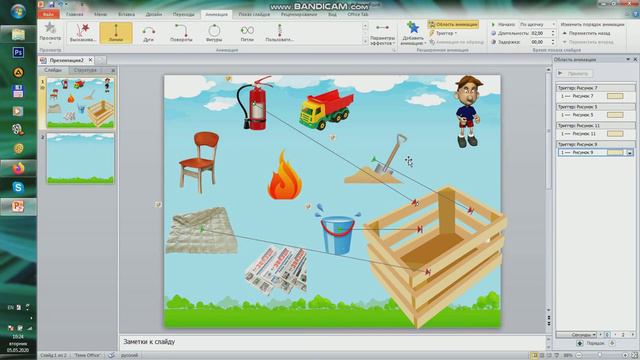The image size is (640, 360).
Task: Click Move Earlier (Переместить назад)
Action: (x=586, y=33)
